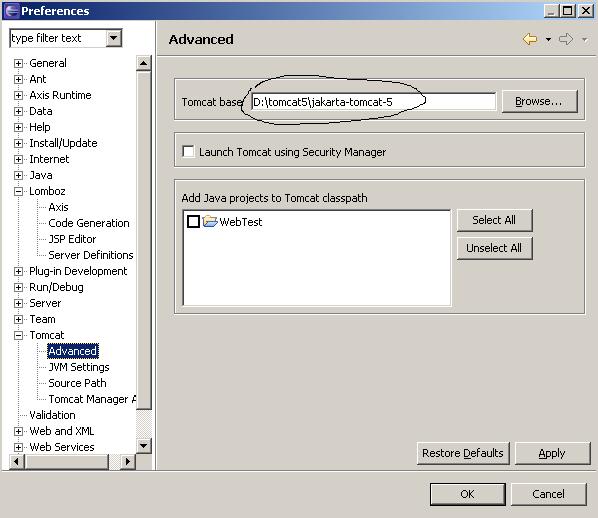Click the WebTest project folder icon
Image resolution: width=598 pixels, height=518 pixels.
point(210,221)
